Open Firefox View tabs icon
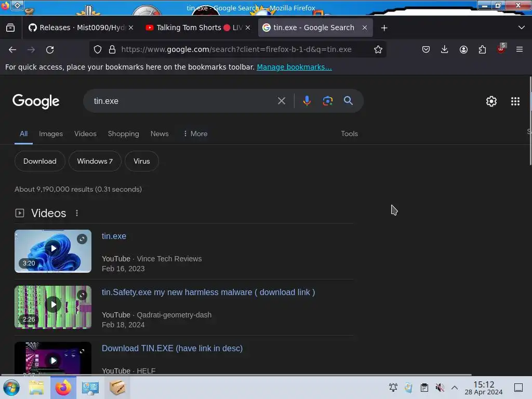532x399 pixels. [10, 28]
